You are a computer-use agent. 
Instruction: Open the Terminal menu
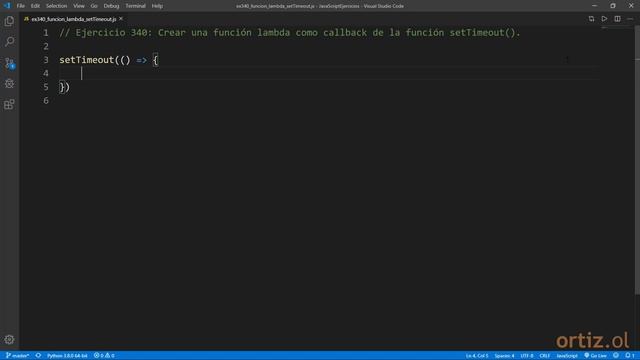click(135, 6)
